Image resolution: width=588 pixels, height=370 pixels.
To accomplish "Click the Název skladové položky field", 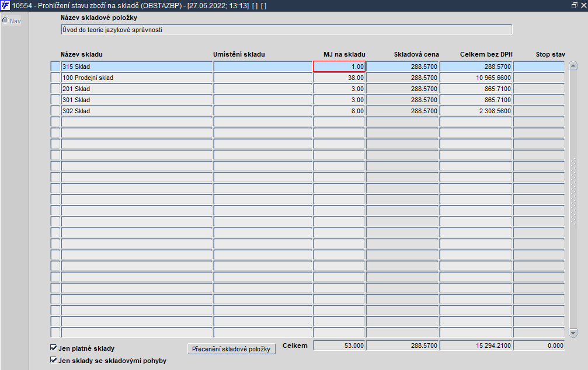I will [286, 30].
